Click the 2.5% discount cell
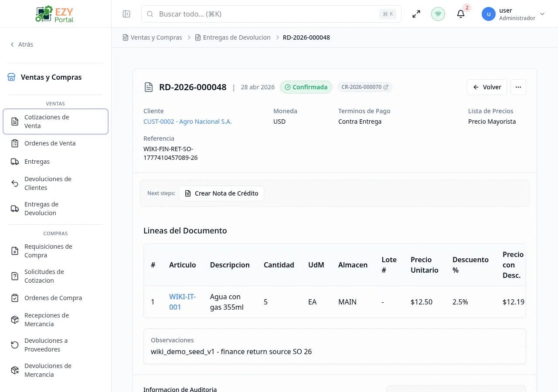558x392 pixels. (460, 302)
